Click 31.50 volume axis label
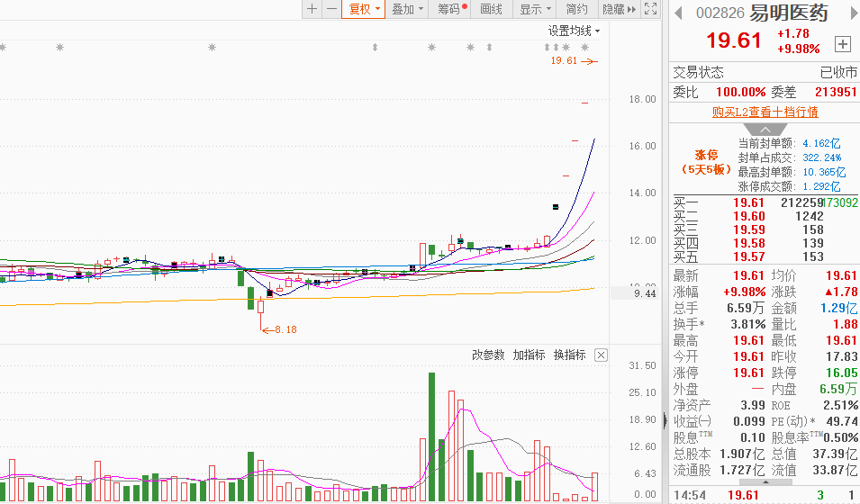The width and height of the screenshot is (860, 504). 642,365
